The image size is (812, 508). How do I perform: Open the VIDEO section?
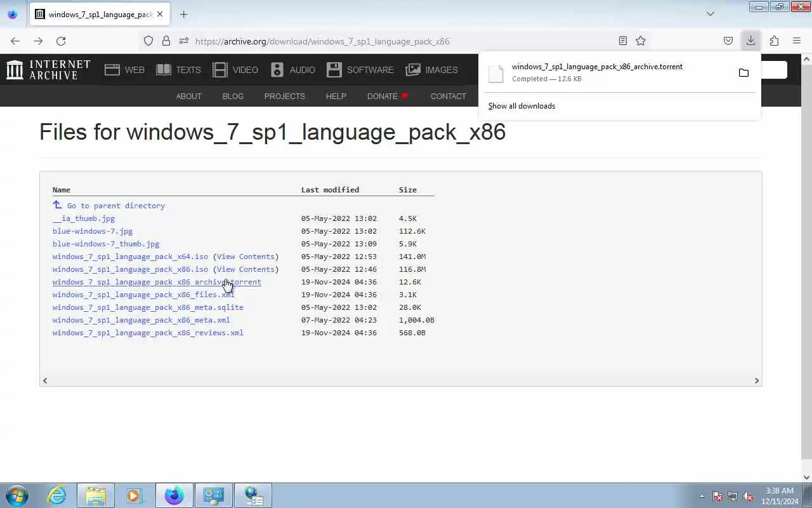coord(235,70)
